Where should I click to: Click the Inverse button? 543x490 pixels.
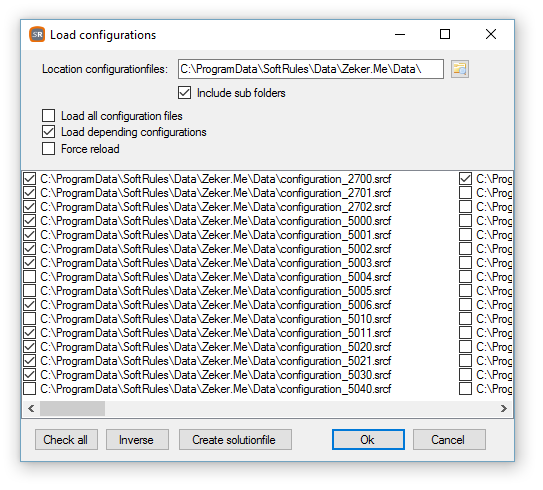[137, 440]
